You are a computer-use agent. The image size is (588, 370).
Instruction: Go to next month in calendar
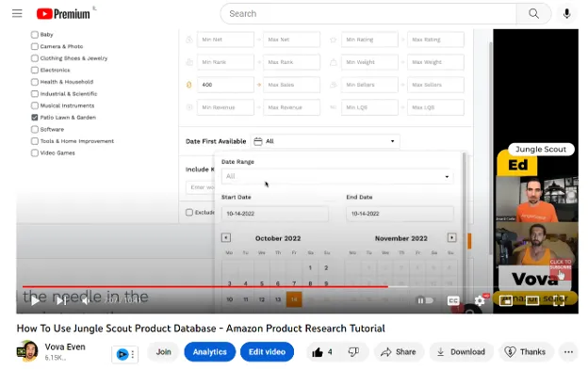click(x=452, y=238)
